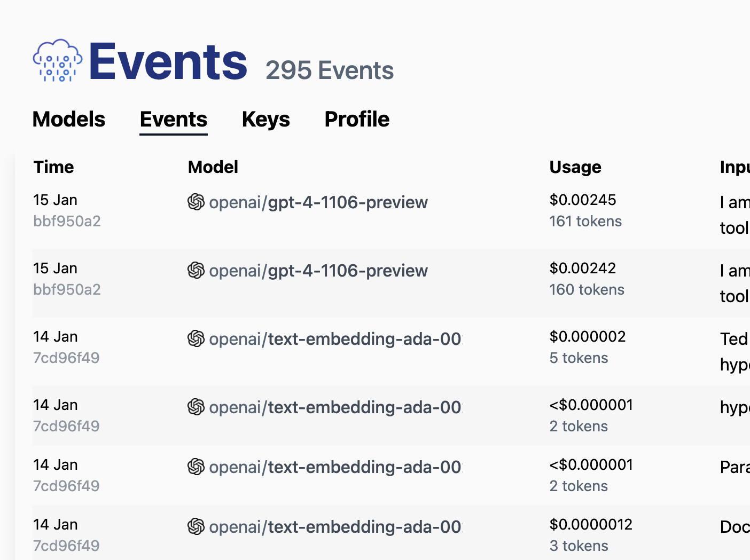Click the Usage column header

click(575, 167)
